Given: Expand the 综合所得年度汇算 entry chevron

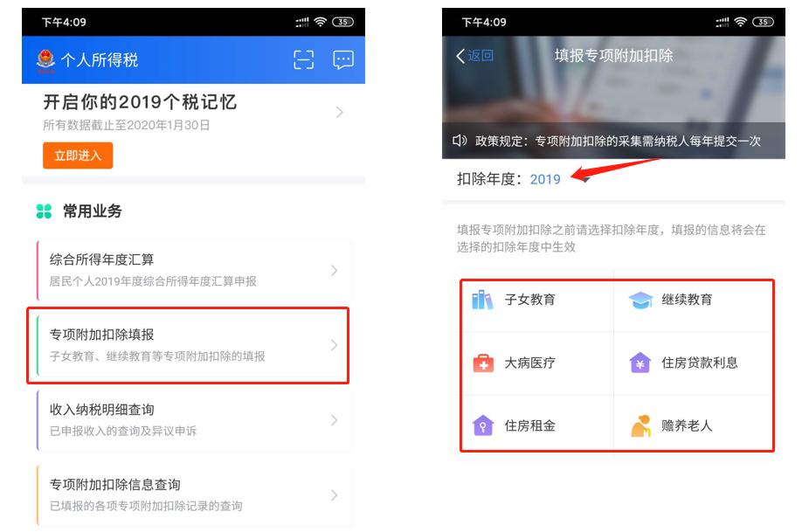Looking at the screenshot, I should (334, 270).
